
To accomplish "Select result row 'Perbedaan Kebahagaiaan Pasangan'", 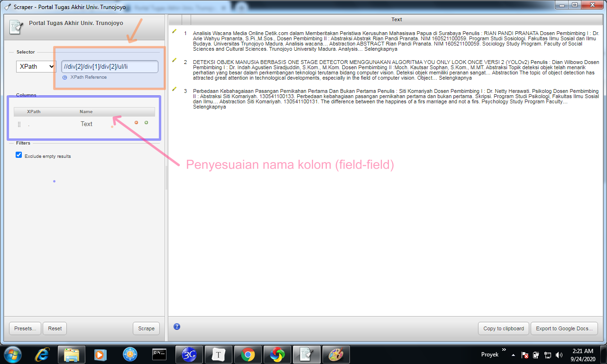I will pyautogui.click(x=395, y=99).
